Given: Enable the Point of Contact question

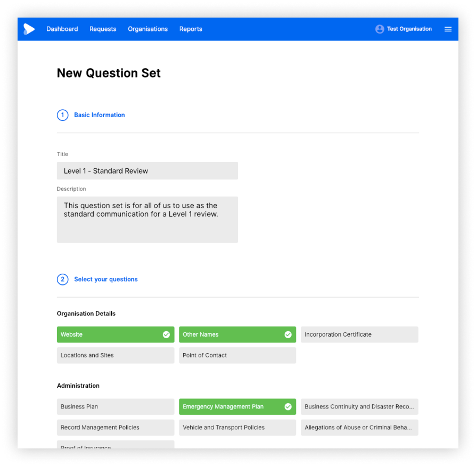Looking at the screenshot, I should pos(237,355).
